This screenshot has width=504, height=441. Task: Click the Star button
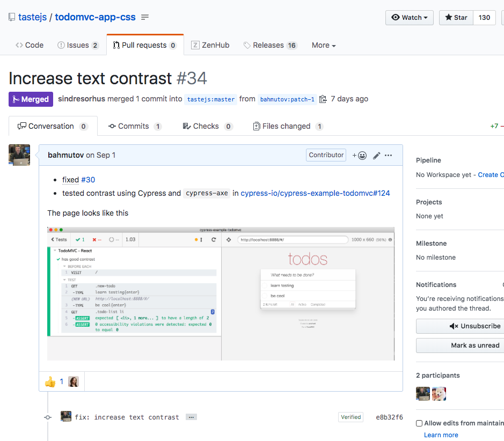(x=456, y=18)
